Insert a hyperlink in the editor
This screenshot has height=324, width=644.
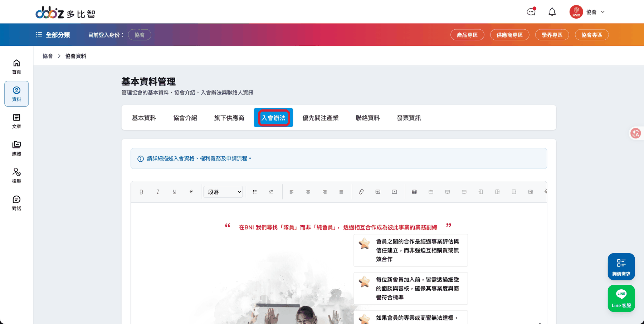361,192
